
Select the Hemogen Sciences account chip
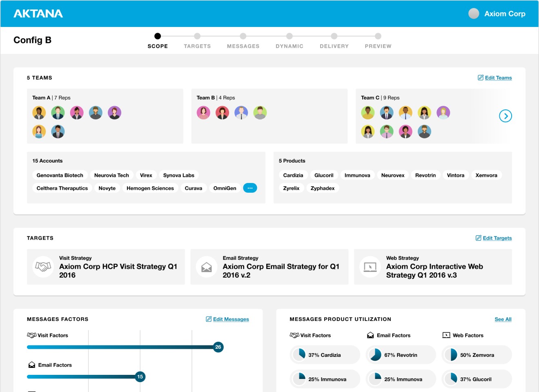pos(150,188)
